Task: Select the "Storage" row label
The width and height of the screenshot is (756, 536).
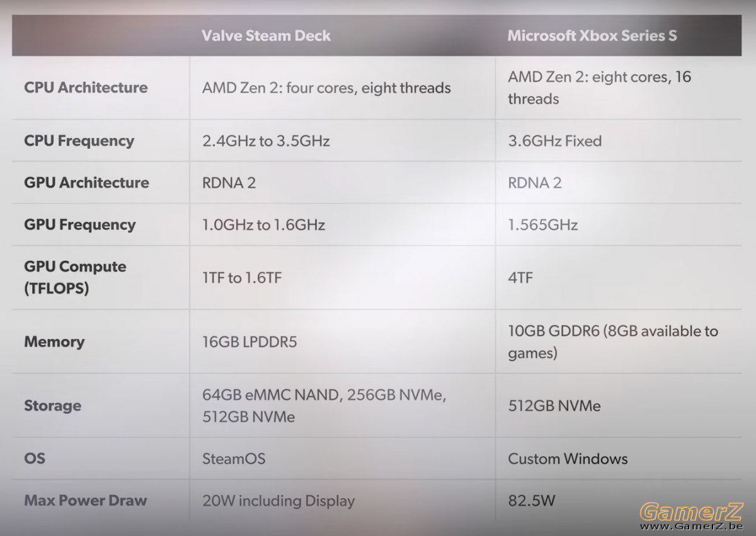Action: pyautogui.click(x=52, y=406)
